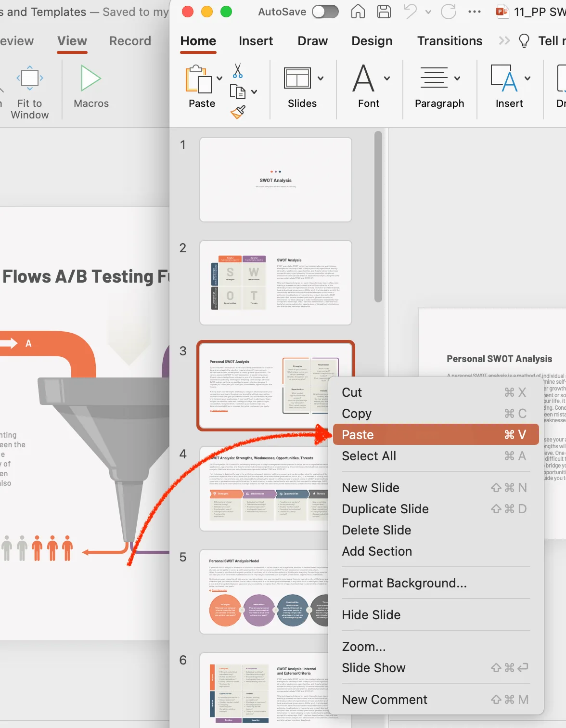Choose Slide Show in context menu
Image resolution: width=566 pixels, height=728 pixels.
[436, 668]
